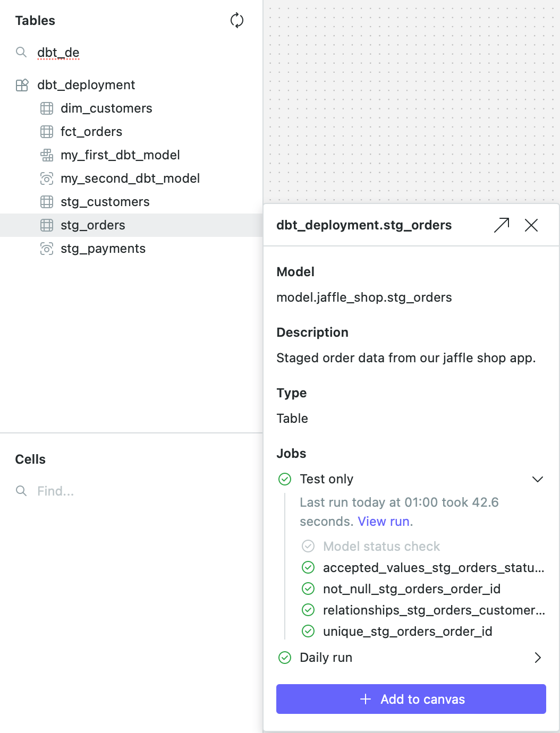Open the View run link
This screenshot has width=560, height=733.
pyautogui.click(x=384, y=521)
